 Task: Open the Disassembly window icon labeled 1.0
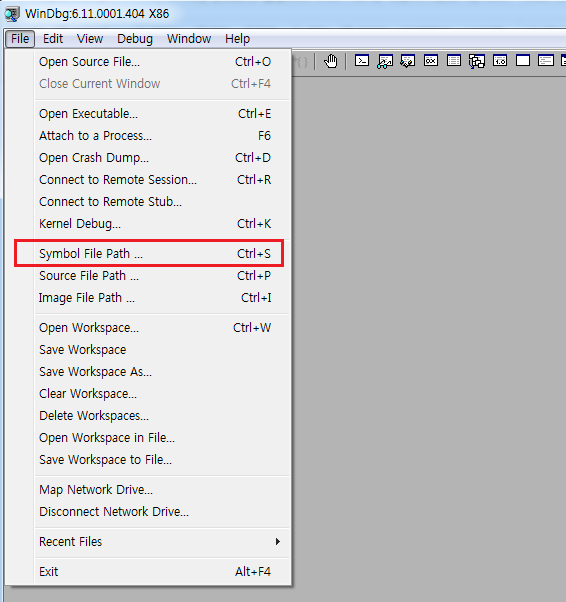[500, 61]
